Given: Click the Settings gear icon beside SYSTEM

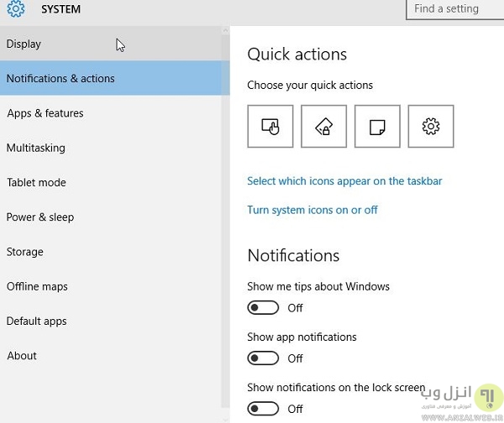Looking at the screenshot, I should [15, 10].
